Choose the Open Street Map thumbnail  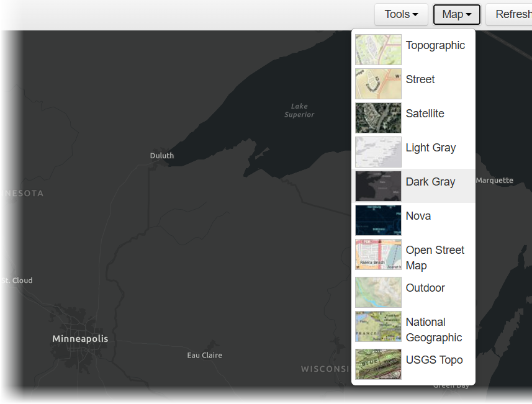click(x=378, y=254)
